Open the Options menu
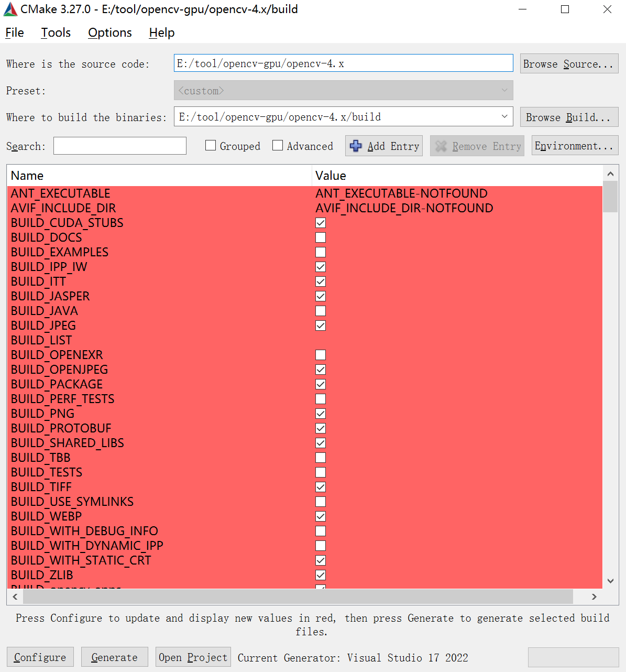The height and width of the screenshot is (672, 626). pos(110,32)
